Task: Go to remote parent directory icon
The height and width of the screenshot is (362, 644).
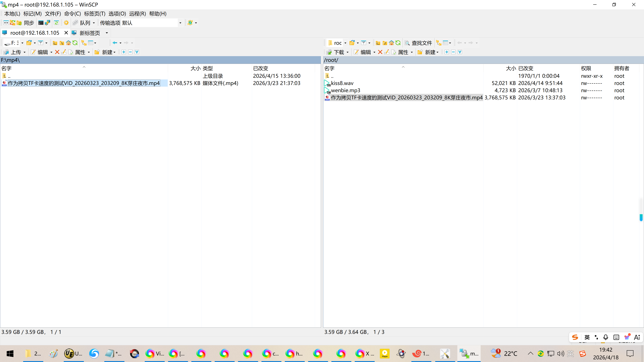Action: pyautogui.click(x=378, y=43)
